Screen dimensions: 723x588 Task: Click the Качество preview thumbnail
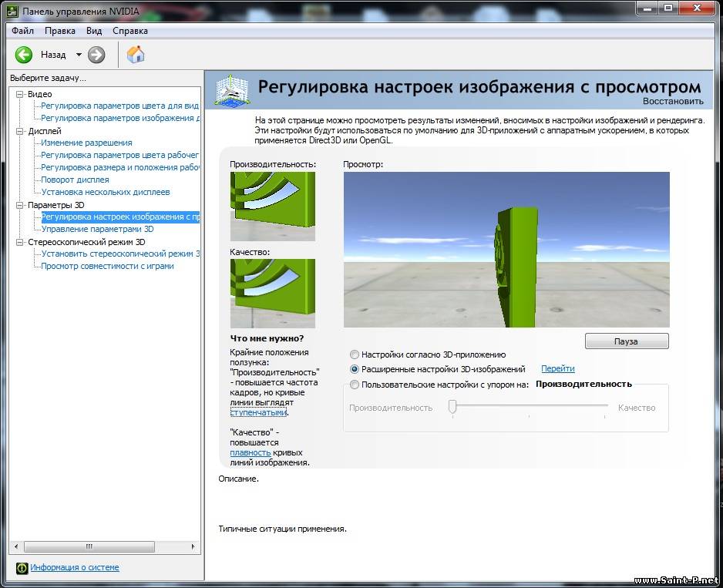(273, 294)
